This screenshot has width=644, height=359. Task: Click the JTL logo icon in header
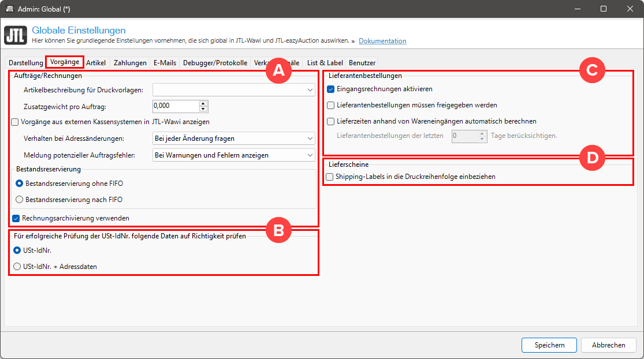pos(16,35)
